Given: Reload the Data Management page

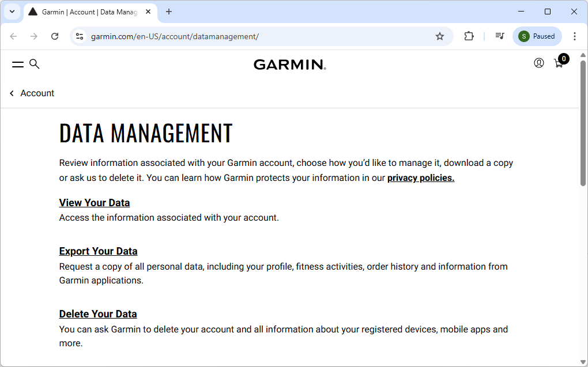Looking at the screenshot, I should pos(55,36).
